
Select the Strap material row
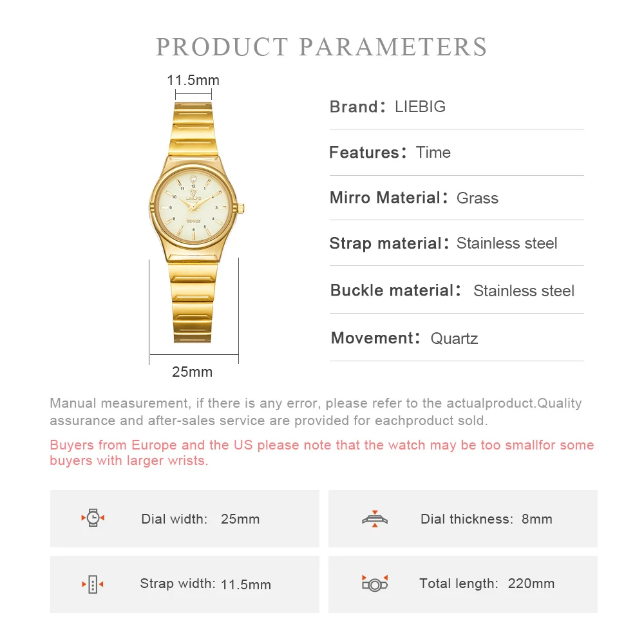coord(457,243)
